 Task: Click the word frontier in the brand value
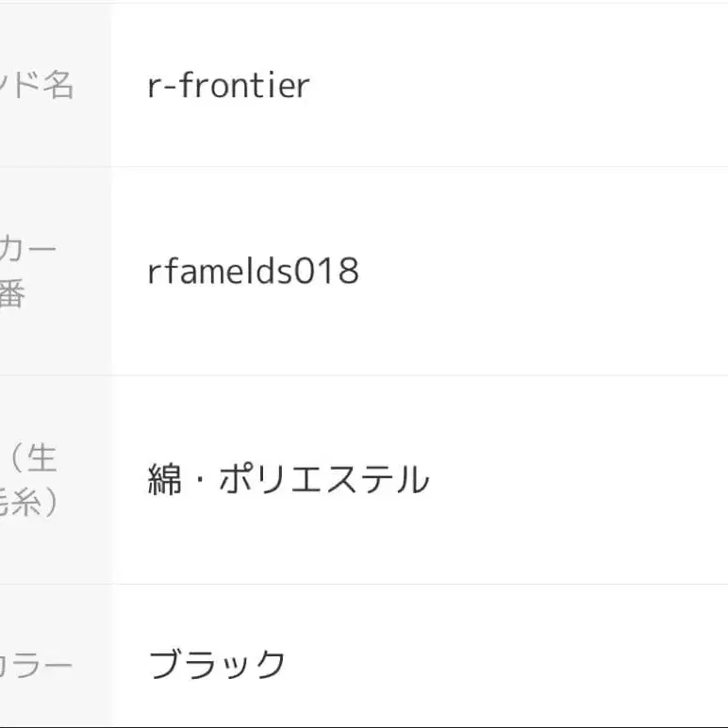pyautogui.click(x=243, y=86)
